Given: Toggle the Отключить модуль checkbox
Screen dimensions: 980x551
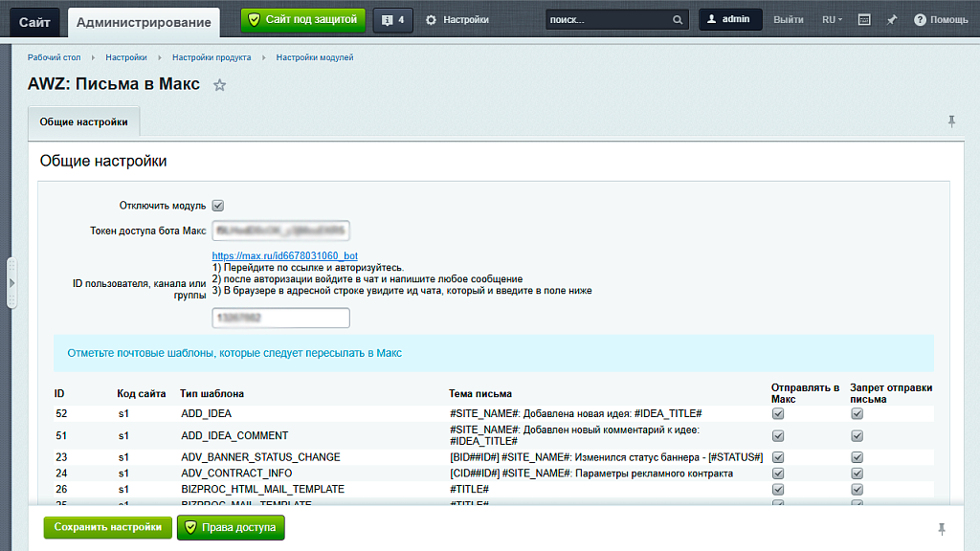Looking at the screenshot, I should (x=217, y=206).
